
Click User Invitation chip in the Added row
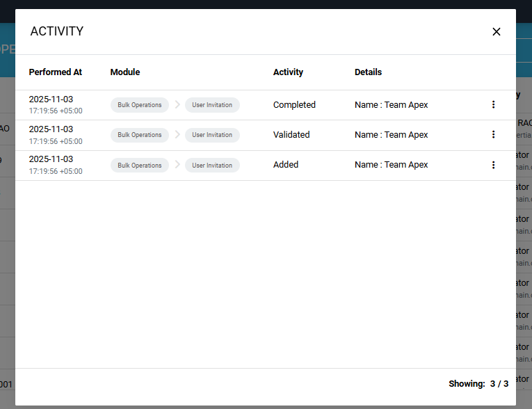[x=212, y=166]
